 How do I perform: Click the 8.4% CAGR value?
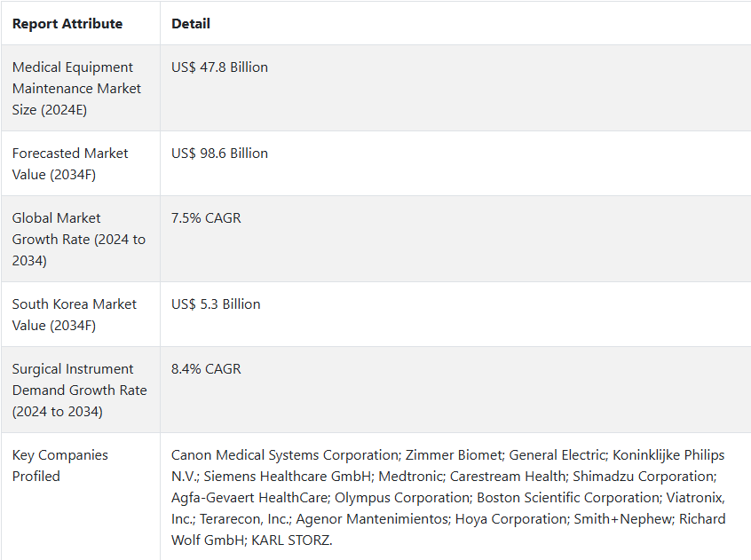click(x=206, y=368)
